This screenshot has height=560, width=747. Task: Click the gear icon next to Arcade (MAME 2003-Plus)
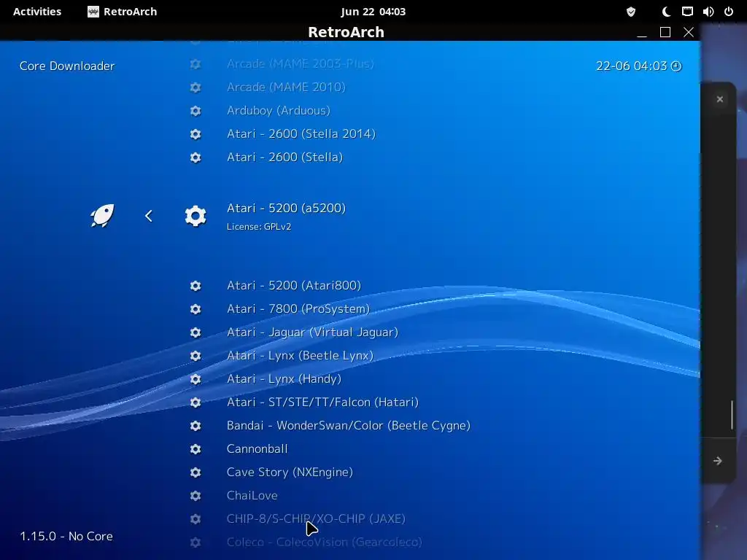[x=196, y=64]
